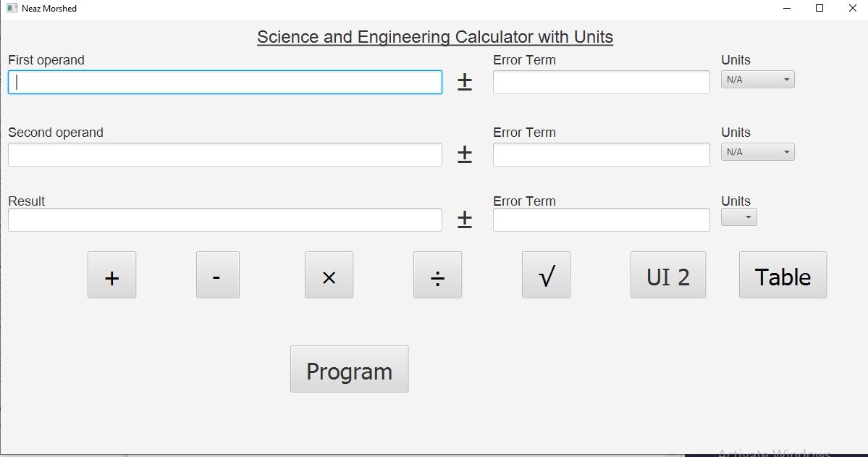The image size is (868, 457).
Task: Click the Program button
Action: click(350, 369)
